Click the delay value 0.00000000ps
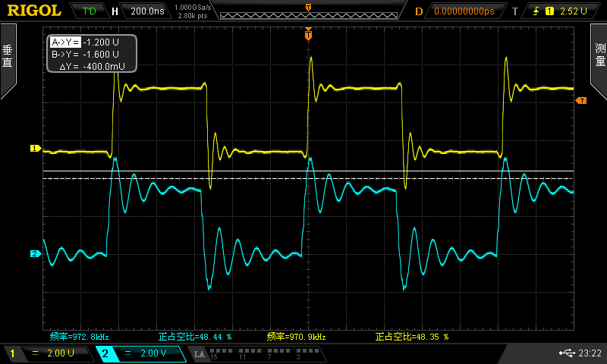This screenshot has height=364, width=607. tap(463, 11)
